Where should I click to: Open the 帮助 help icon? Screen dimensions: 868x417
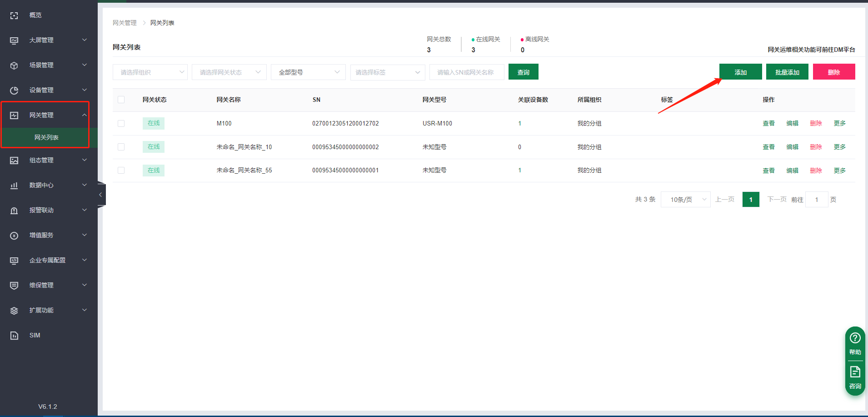855,338
